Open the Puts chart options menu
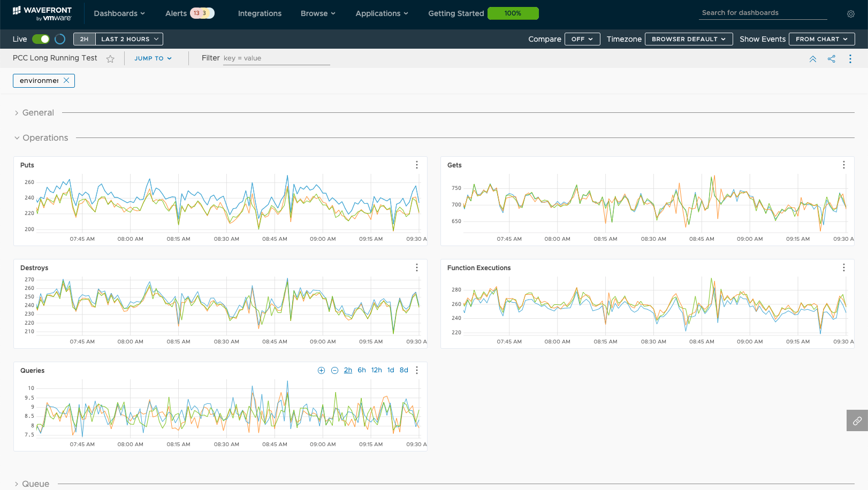868x490 pixels. click(x=416, y=165)
